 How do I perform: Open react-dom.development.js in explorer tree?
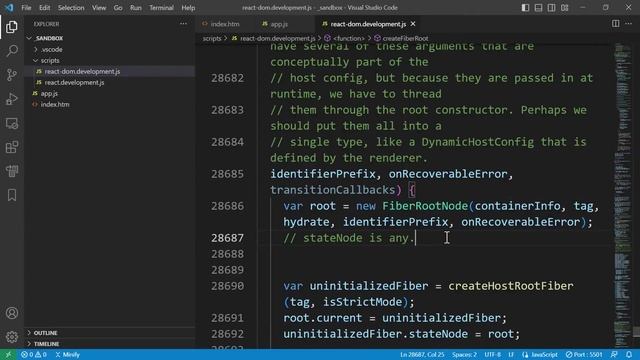point(109,71)
